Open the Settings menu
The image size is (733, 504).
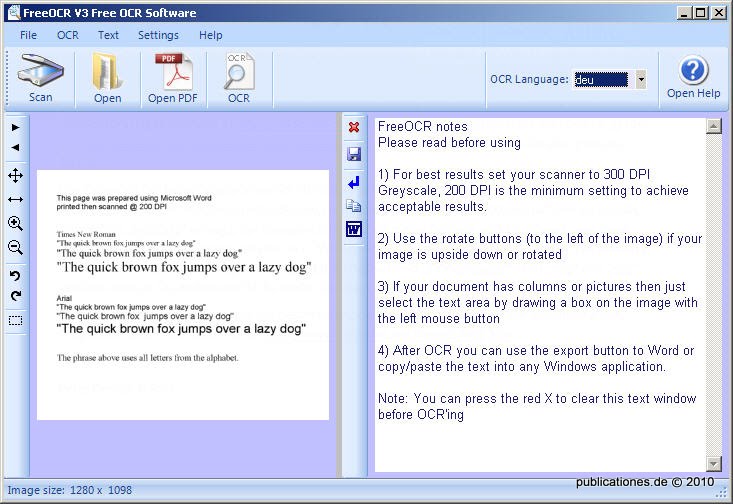(158, 35)
